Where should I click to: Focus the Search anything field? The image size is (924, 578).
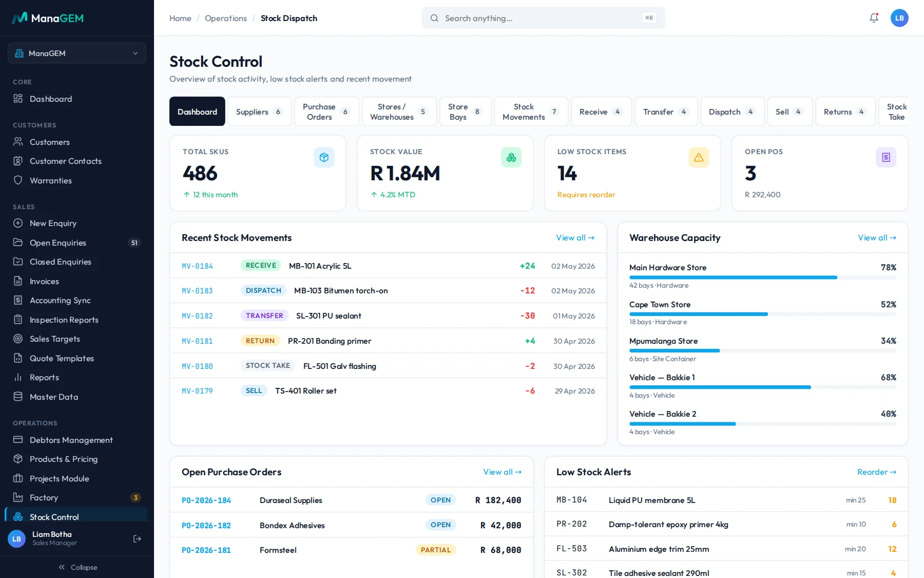tap(543, 18)
